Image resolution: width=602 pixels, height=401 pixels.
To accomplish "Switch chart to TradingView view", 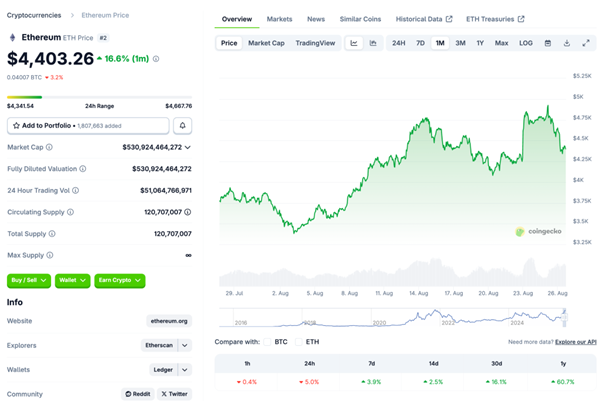I will (315, 43).
